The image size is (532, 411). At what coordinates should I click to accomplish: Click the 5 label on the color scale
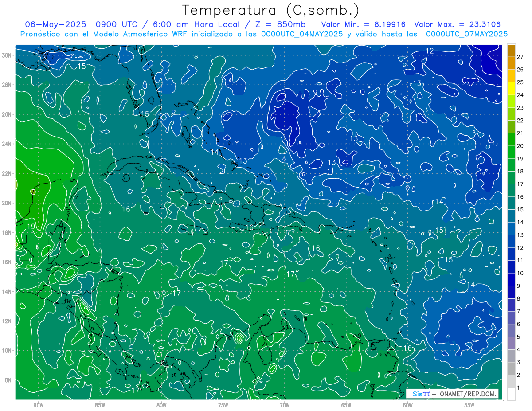pos(519,337)
